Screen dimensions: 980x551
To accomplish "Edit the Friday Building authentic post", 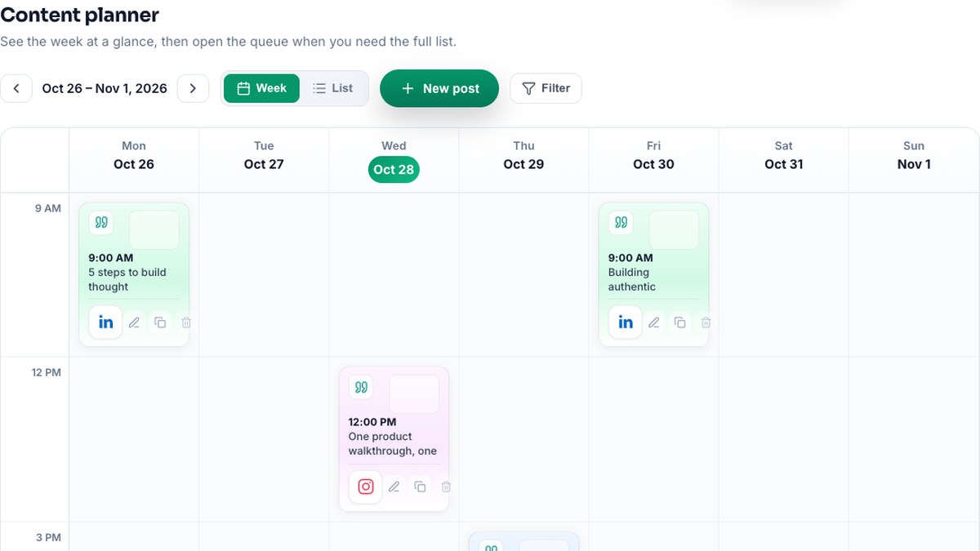I will coord(654,322).
